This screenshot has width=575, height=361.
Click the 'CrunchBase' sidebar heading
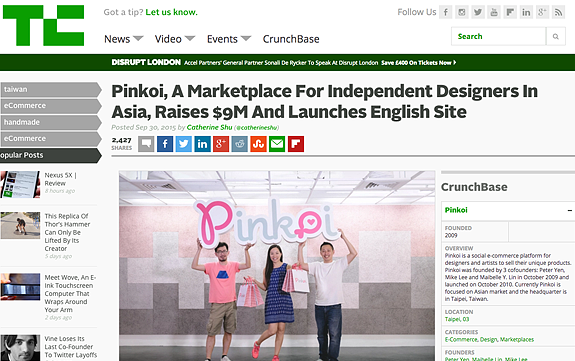(x=474, y=187)
